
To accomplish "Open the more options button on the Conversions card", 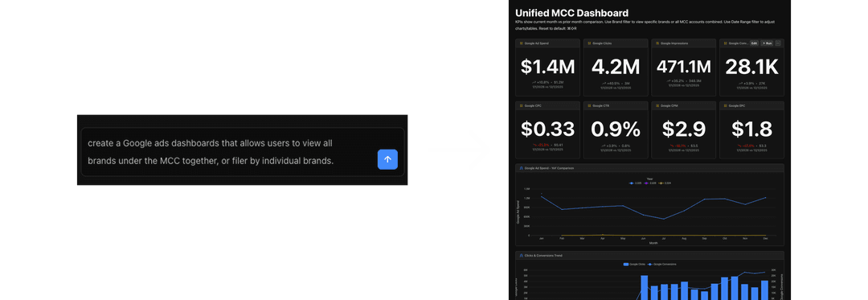I will [x=778, y=43].
